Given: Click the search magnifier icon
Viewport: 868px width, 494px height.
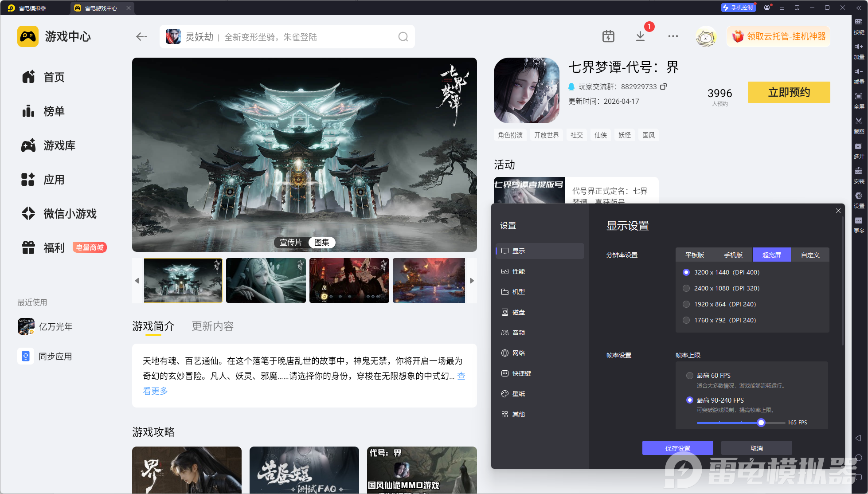Looking at the screenshot, I should coord(403,37).
